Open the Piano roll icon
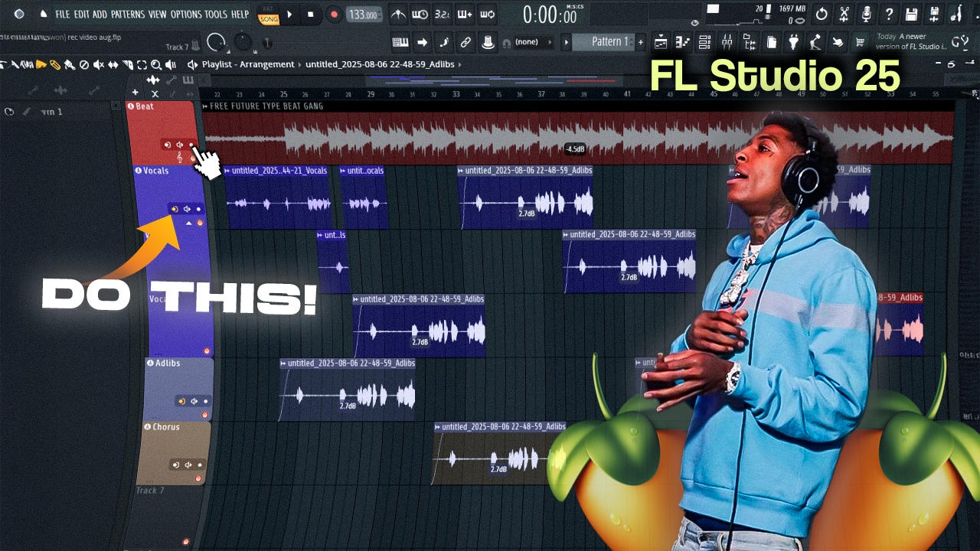 pyautogui.click(x=683, y=42)
